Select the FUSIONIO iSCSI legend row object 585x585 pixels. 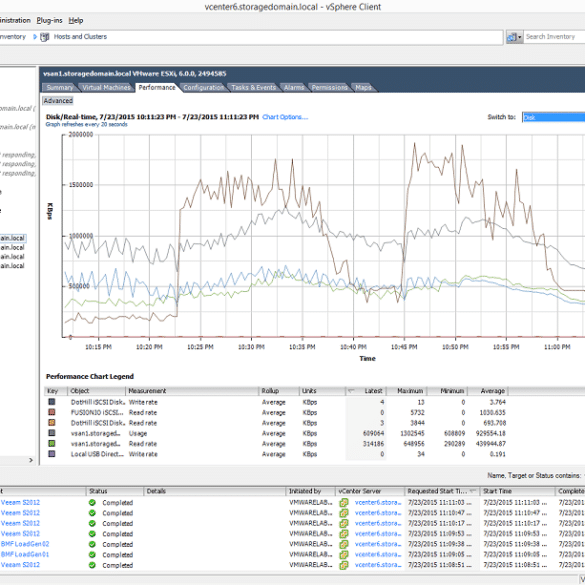tap(97, 413)
